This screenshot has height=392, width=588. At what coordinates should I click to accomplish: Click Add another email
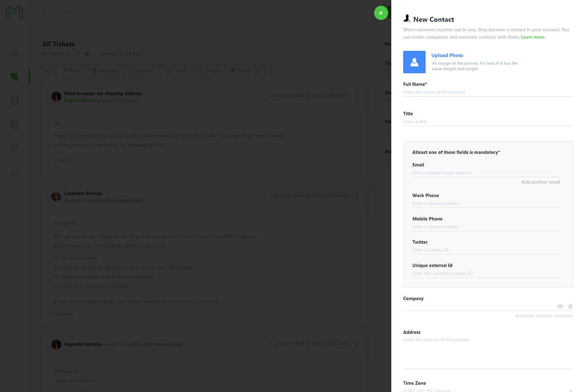540,182
